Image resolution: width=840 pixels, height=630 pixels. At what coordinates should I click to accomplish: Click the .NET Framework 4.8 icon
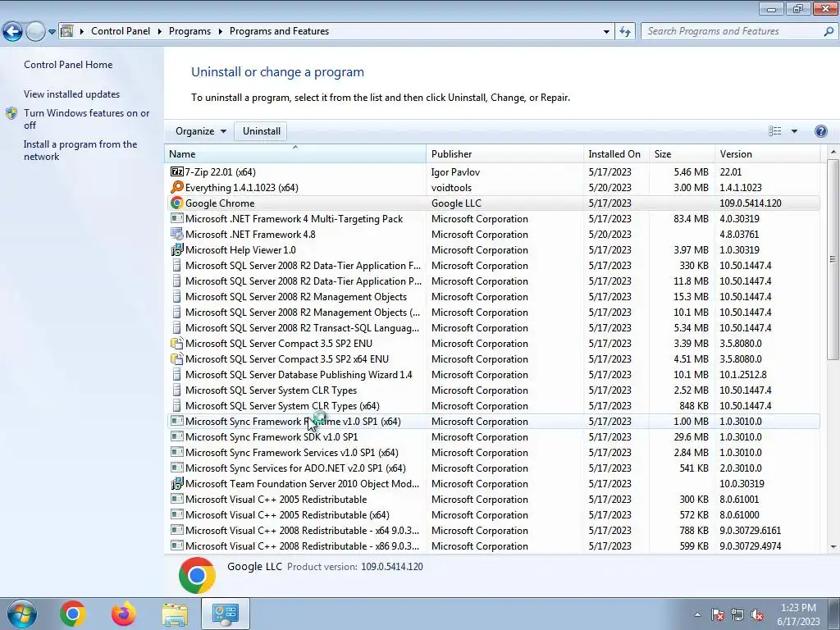pos(177,234)
